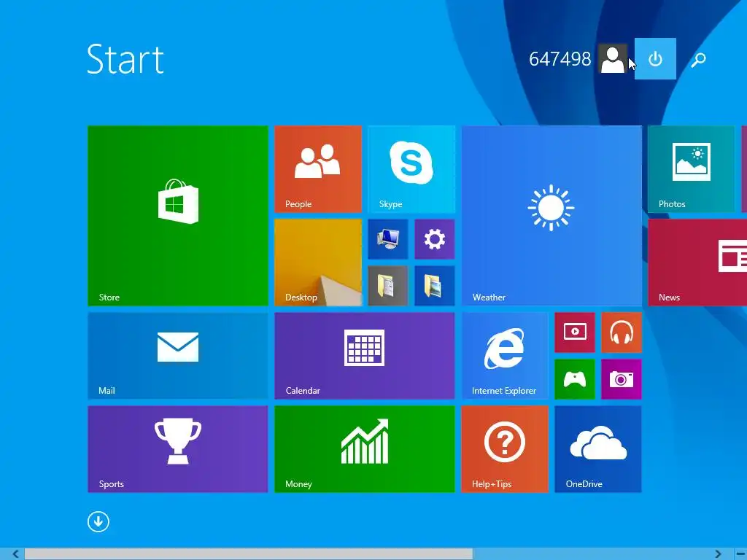
Task: Open the Desktop tile
Action: 318,262
